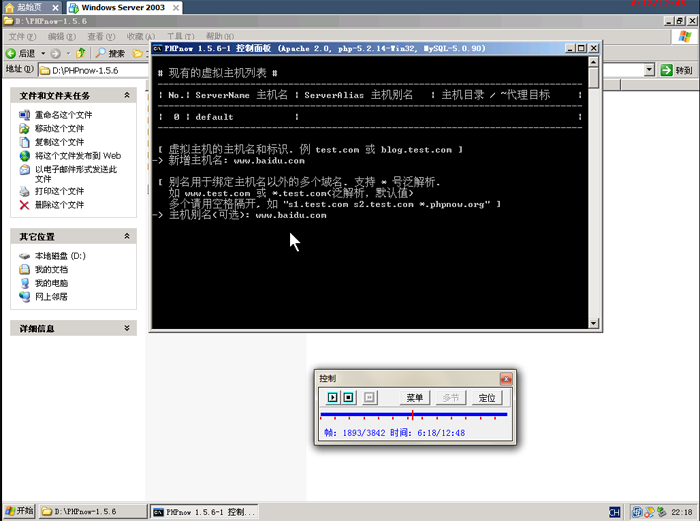Open the Search (搜索) toolbar button
This screenshot has height=521, width=700.
coord(110,54)
